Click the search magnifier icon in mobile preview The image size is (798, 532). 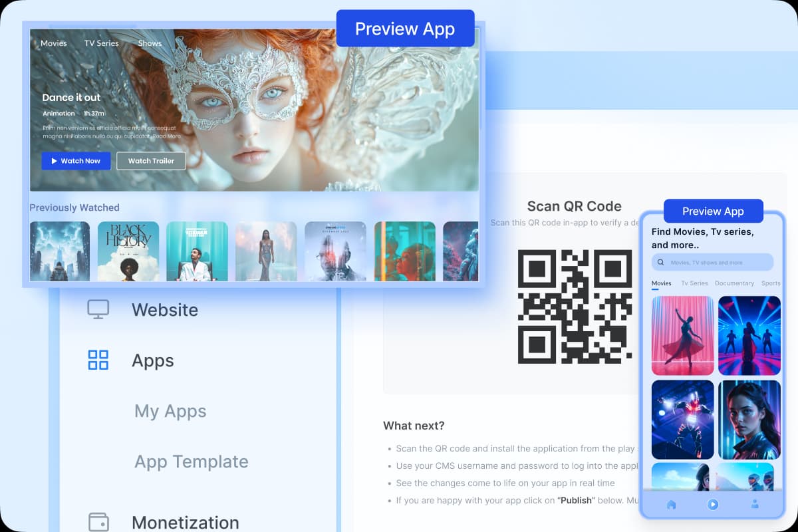pos(661,262)
